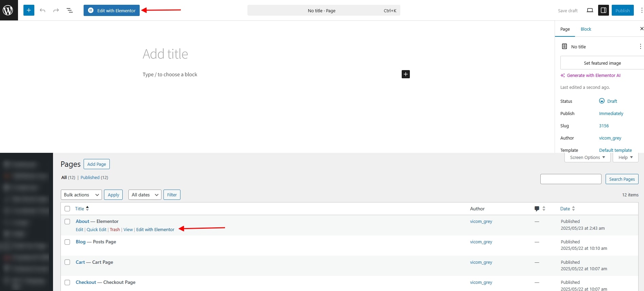Sort pages by Date column header
This screenshot has width=644, height=291.
pos(565,209)
